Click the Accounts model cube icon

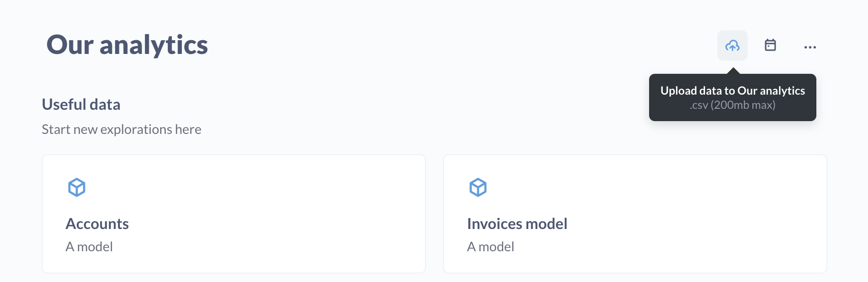[77, 187]
